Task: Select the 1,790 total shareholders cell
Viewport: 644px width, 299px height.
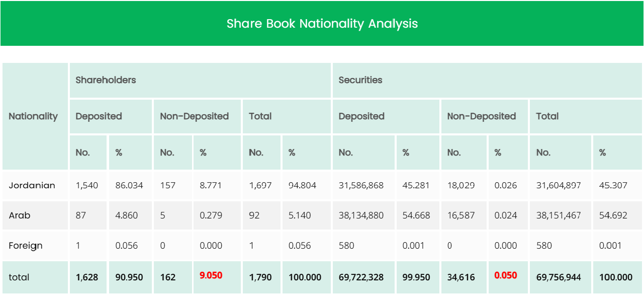Action: tap(260, 277)
